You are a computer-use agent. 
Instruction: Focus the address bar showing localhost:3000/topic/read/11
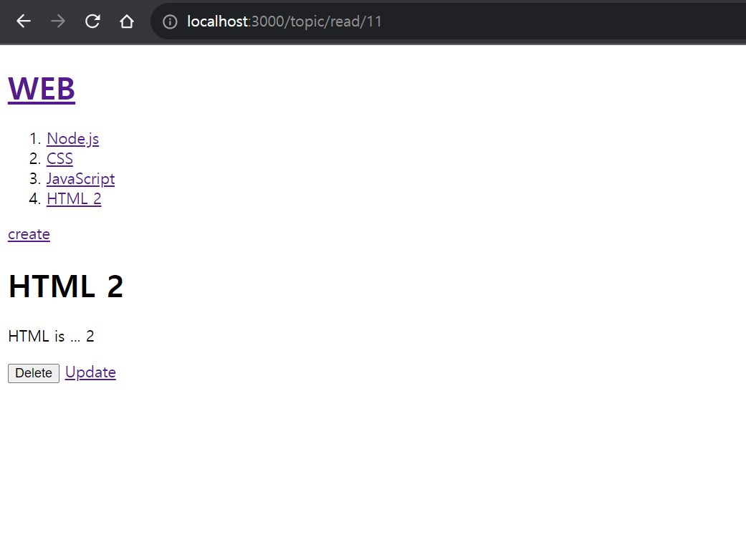447,21
